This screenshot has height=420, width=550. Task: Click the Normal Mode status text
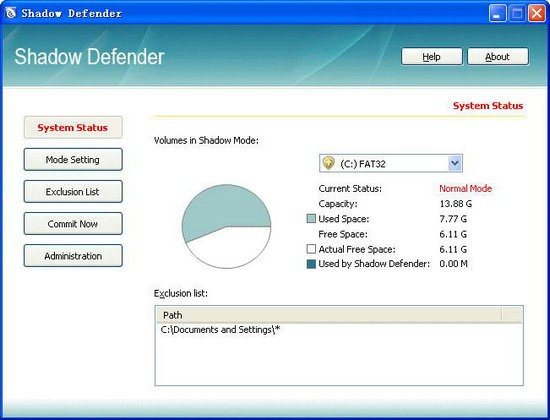[x=465, y=188]
